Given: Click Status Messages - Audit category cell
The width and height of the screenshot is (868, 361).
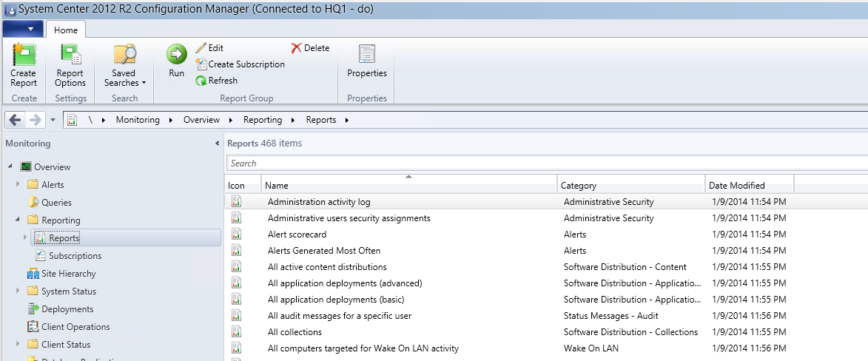Looking at the screenshot, I should pos(610,316).
